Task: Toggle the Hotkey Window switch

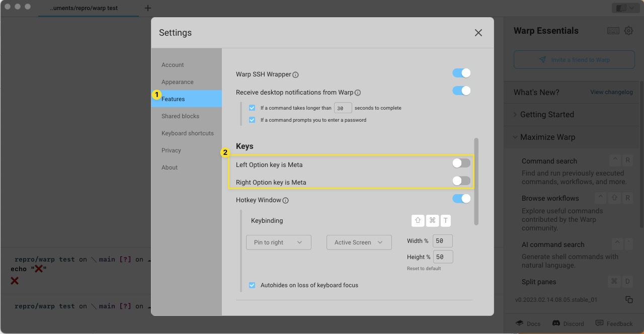Action: tap(461, 198)
